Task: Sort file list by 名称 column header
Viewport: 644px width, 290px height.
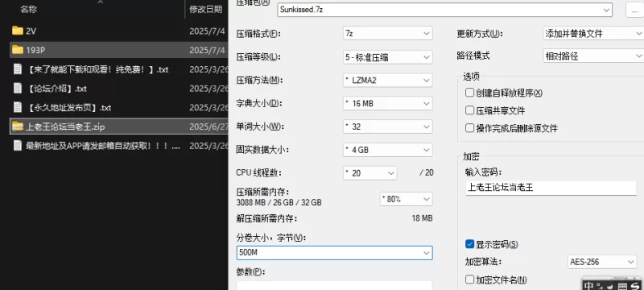Action: pos(29,9)
